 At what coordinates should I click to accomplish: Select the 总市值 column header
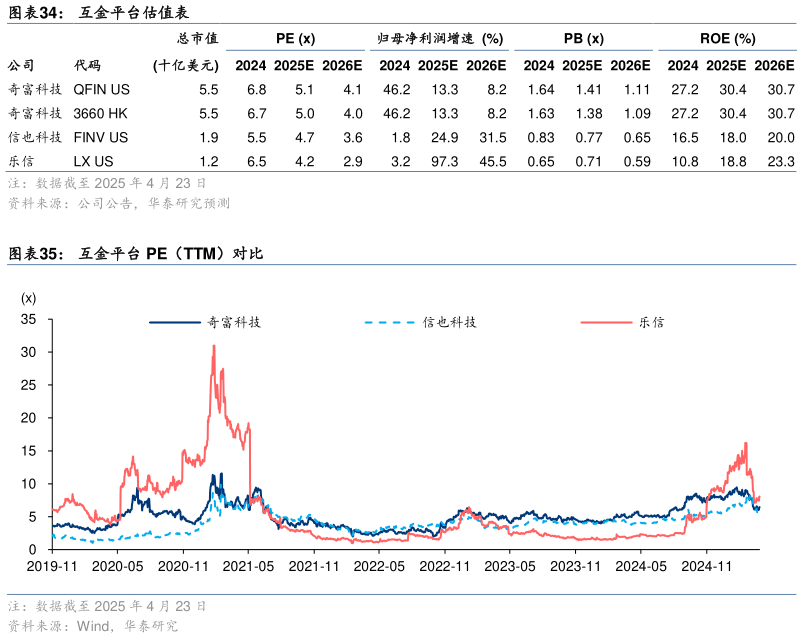197,38
